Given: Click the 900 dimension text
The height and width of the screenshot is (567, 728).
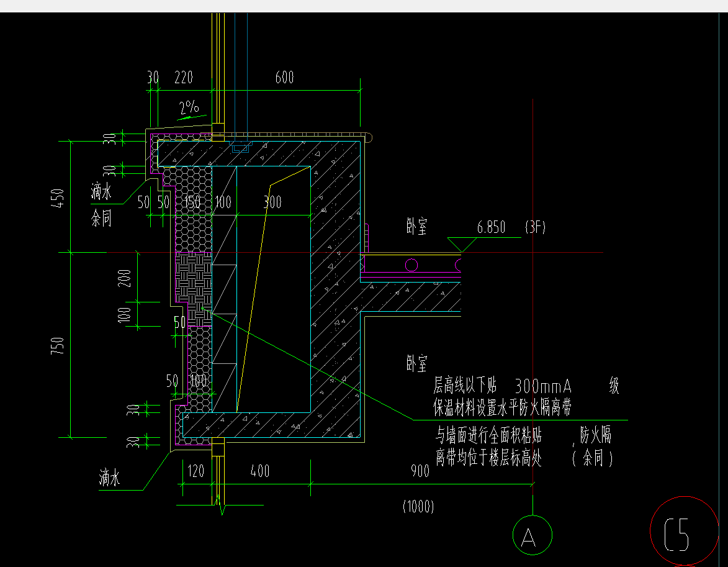Looking at the screenshot, I should (x=420, y=471).
